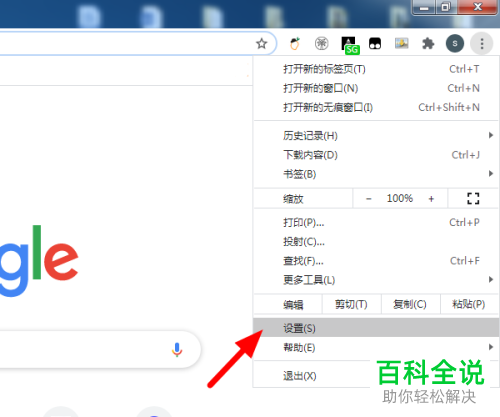Image resolution: width=500 pixels, height=417 pixels.
Task: Decrease zoom with the minus button
Action: (x=369, y=199)
